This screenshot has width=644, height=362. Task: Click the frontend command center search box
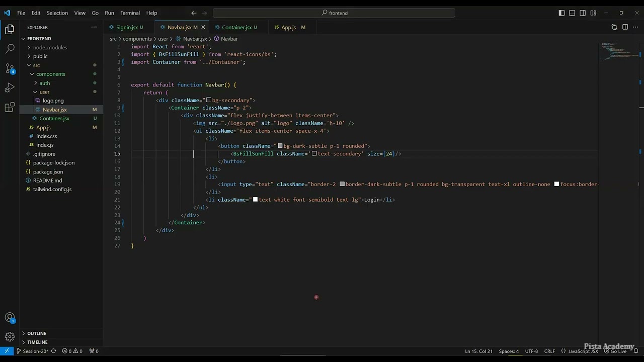334,13
